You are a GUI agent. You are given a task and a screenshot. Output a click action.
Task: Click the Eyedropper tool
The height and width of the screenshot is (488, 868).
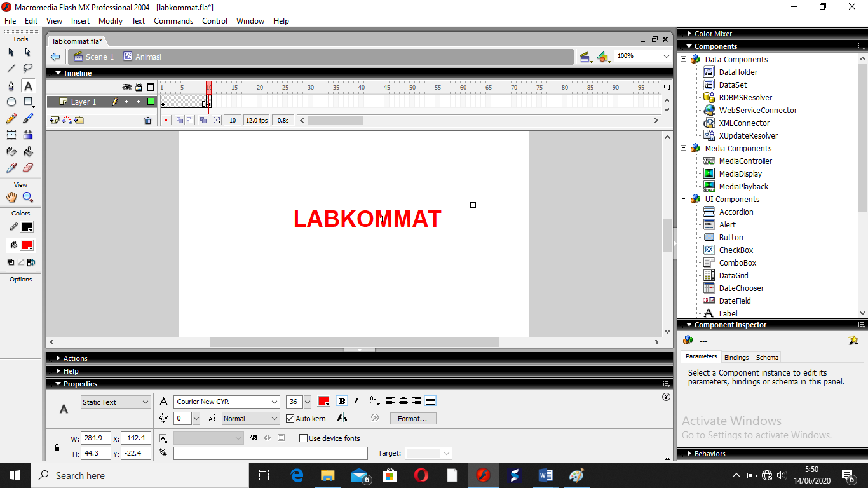(11, 168)
